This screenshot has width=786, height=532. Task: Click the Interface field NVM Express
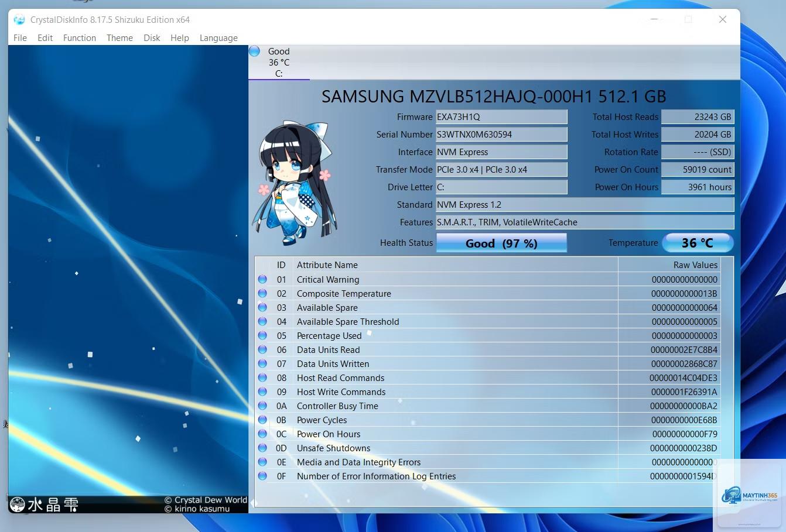(501, 152)
